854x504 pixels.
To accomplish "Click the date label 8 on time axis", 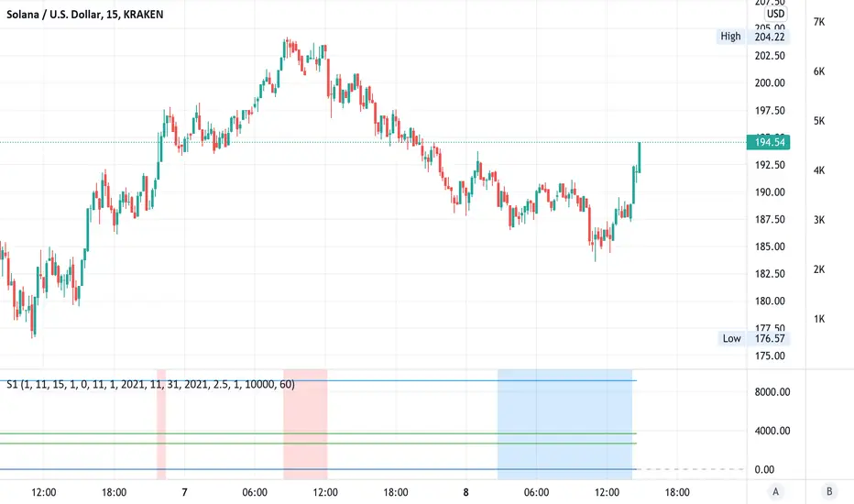I will (x=465, y=492).
